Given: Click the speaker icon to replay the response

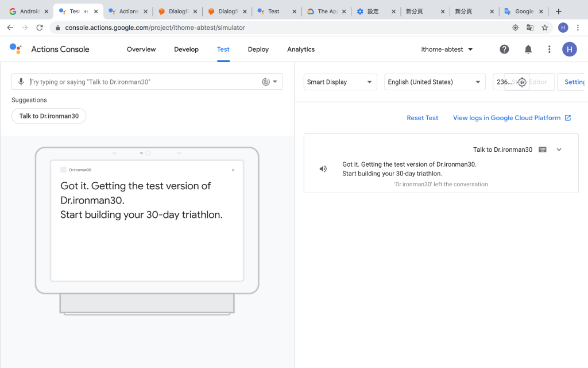Looking at the screenshot, I should coord(323,169).
